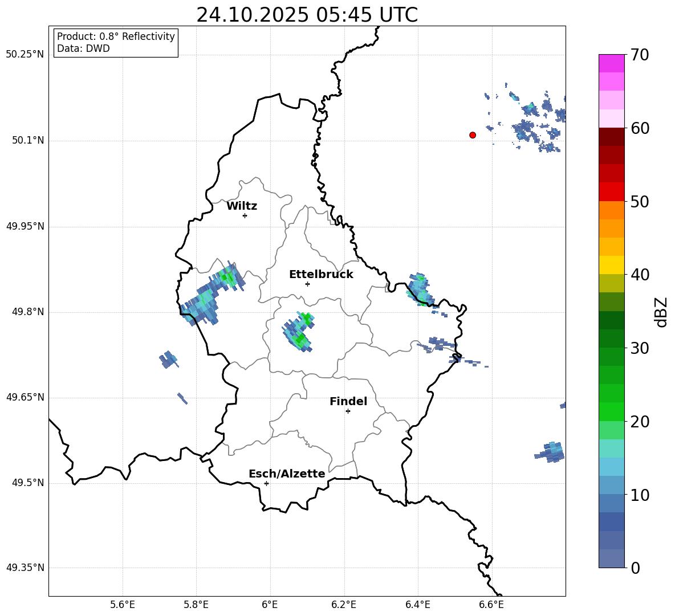Click the 'Product: 0.8° Reflectivity' label
Image resolution: width=675 pixels, height=616 pixels.
pos(116,36)
